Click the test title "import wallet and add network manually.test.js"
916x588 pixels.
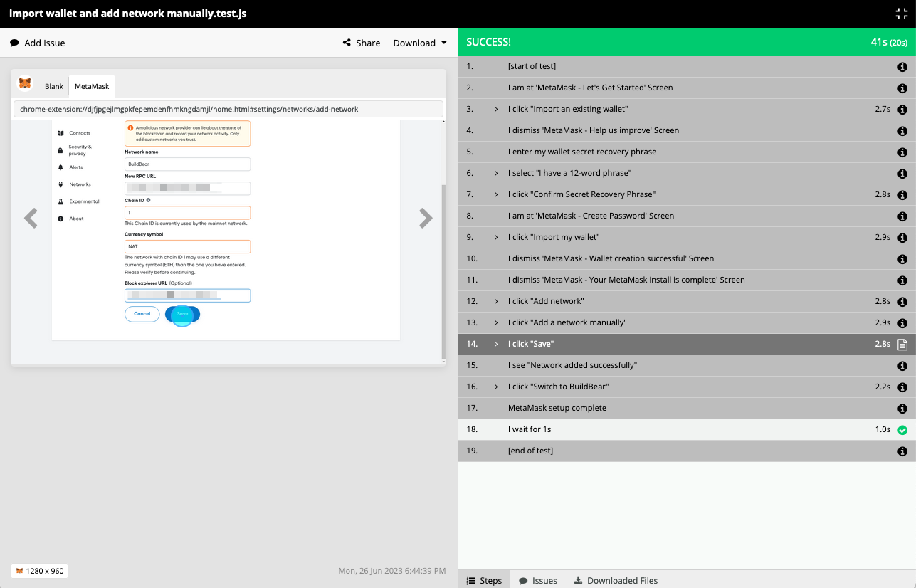pyautogui.click(x=128, y=14)
